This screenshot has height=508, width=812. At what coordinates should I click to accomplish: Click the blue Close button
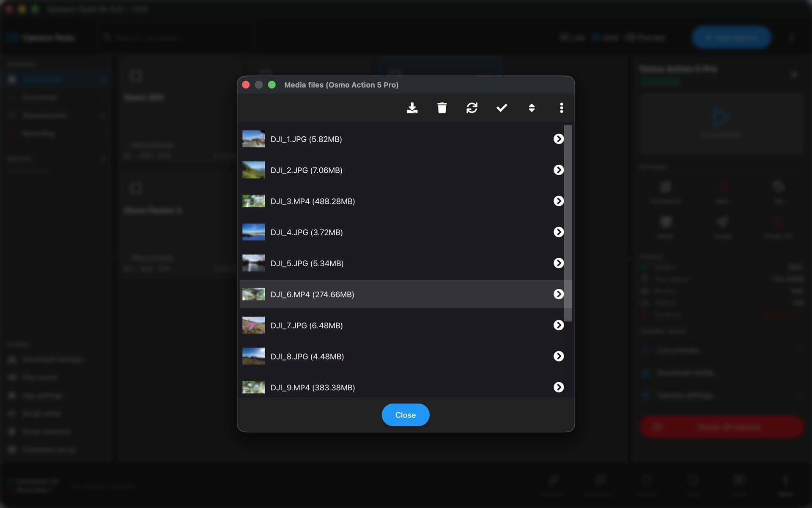click(x=406, y=415)
